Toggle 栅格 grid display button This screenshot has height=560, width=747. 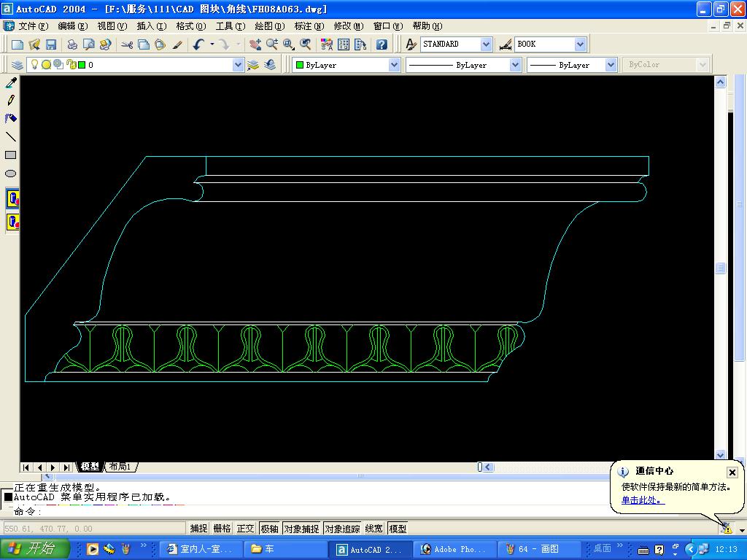point(222,529)
